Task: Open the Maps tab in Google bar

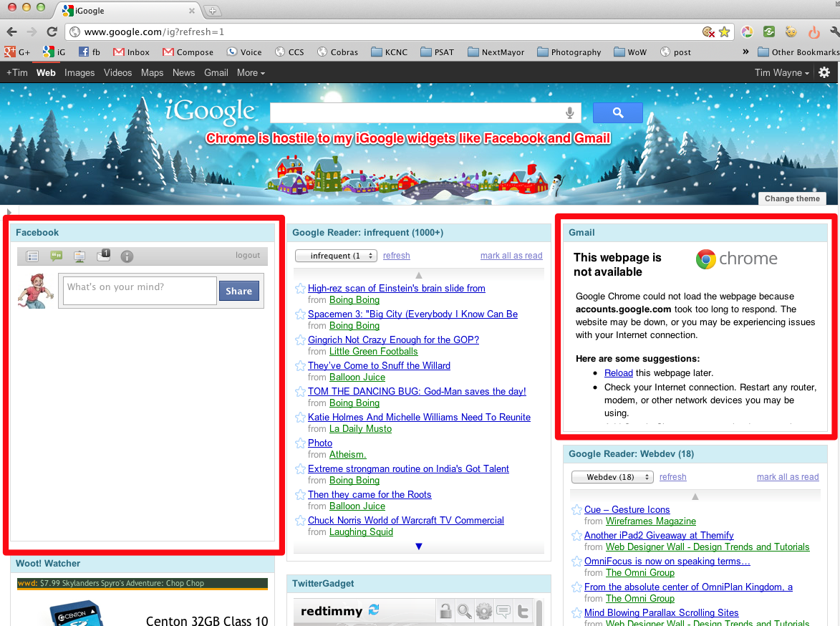Action: 152,72
